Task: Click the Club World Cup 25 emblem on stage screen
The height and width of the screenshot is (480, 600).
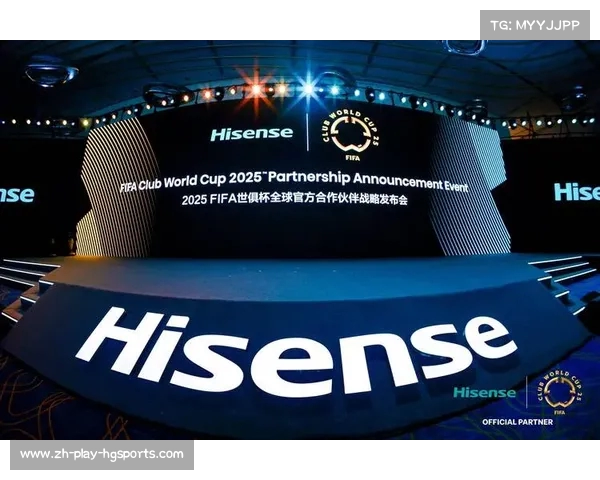Action: [x=351, y=135]
